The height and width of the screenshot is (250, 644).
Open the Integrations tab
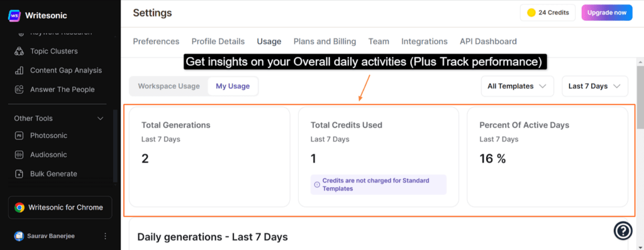[425, 42]
